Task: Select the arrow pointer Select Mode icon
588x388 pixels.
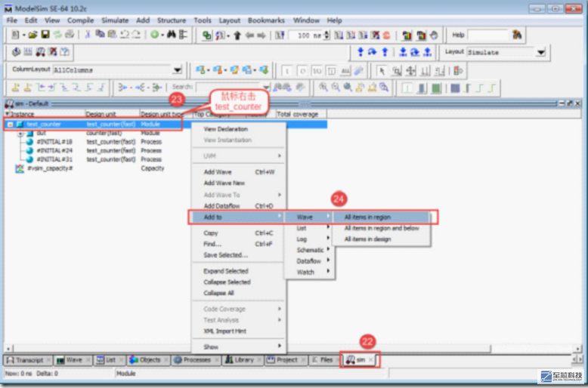Action: pos(382,70)
